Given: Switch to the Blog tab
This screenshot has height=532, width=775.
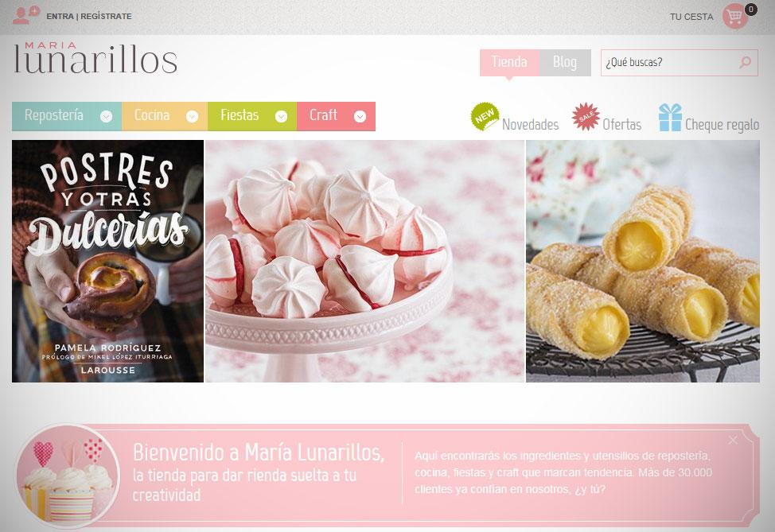Looking at the screenshot, I should tap(565, 63).
